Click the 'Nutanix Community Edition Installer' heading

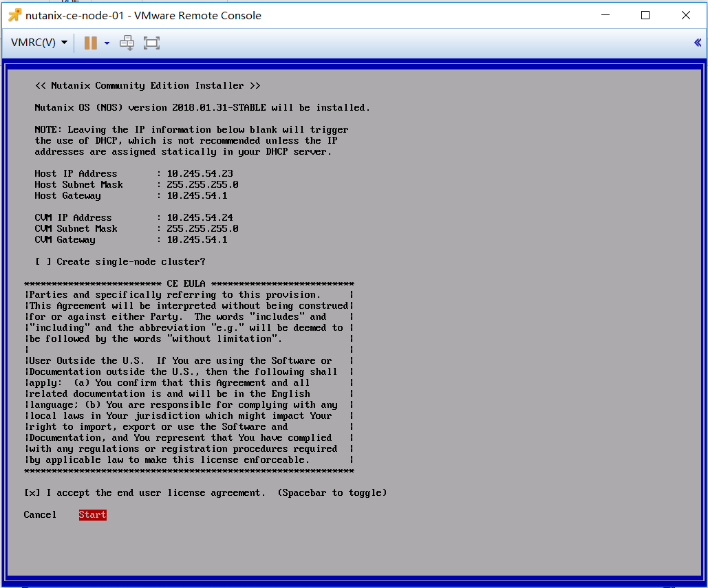148,86
